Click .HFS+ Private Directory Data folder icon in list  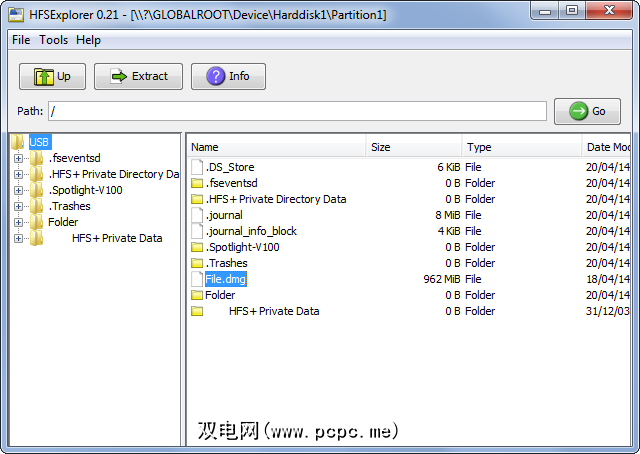point(197,199)
